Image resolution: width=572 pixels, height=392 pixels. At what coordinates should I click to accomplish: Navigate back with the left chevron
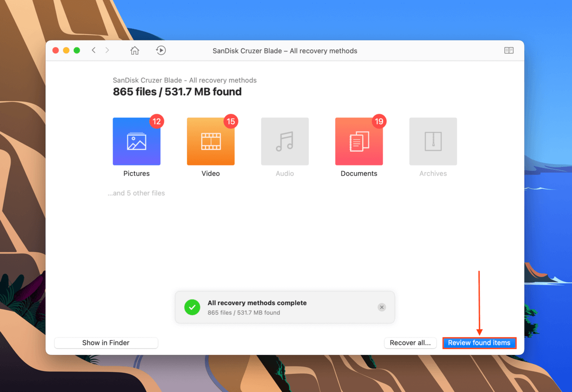(93, 51)
